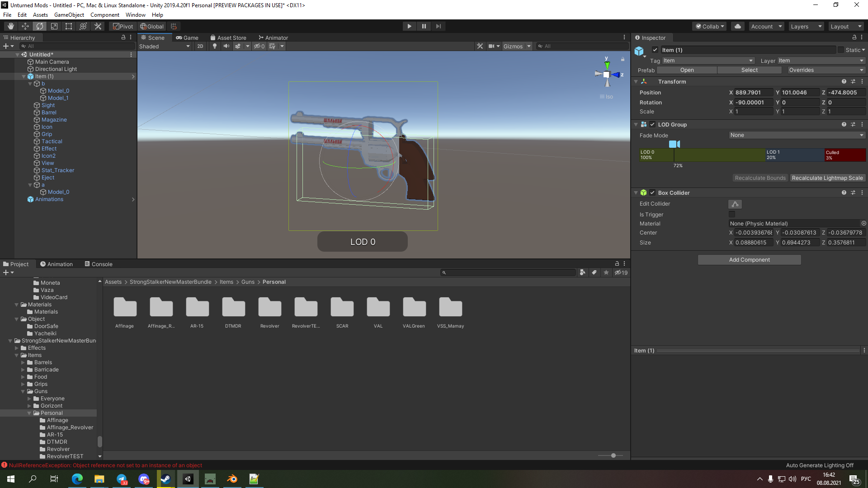
Task: Click the Pause playback button
Action: pos(424,26)
